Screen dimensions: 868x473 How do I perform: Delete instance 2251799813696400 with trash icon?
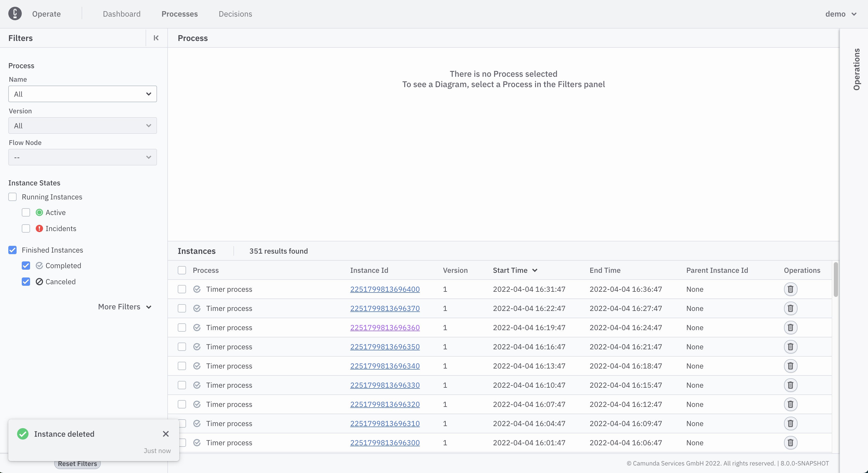tap(790, 289)
